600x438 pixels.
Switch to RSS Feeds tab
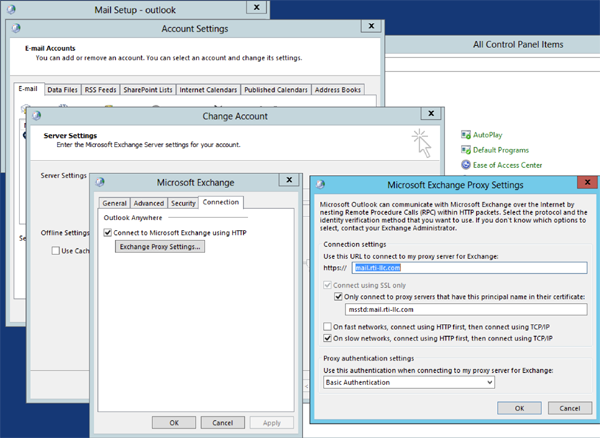click(100, 90)
